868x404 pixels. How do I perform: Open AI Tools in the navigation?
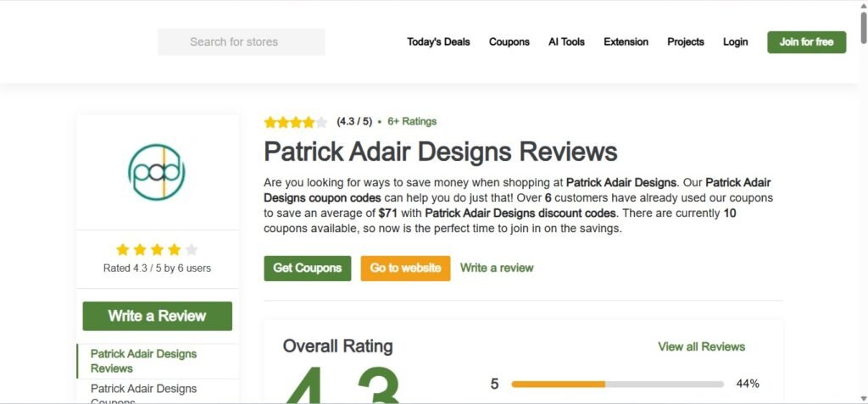566,42
